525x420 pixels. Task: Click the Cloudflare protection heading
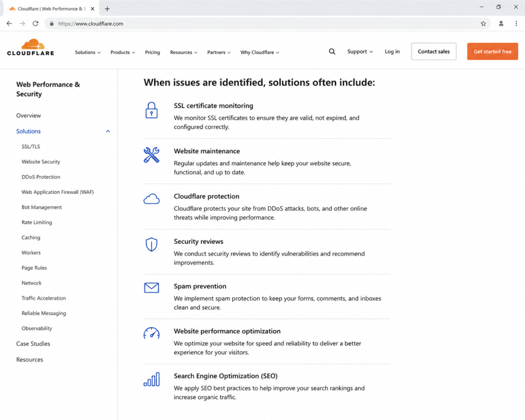pos(206,196)
